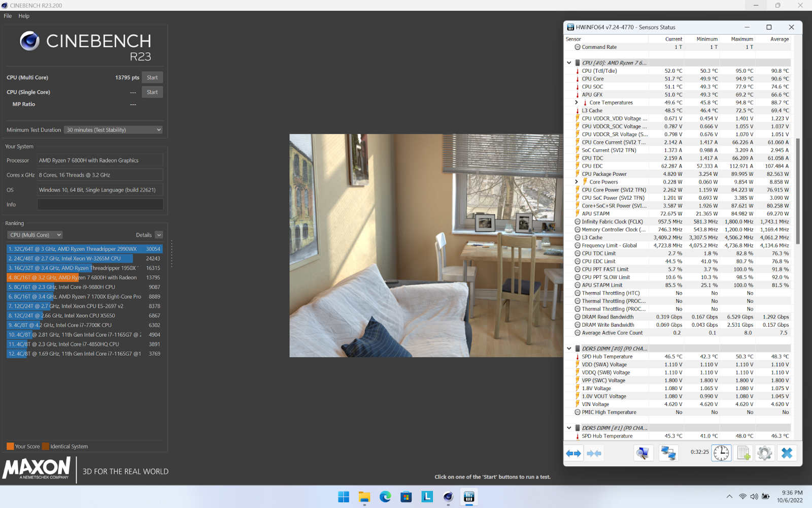The height and width of the screenshot is (508, 812).
Task: Click the memory icon beside DDR5 DIMM [#0]
Action: [578, 349]
